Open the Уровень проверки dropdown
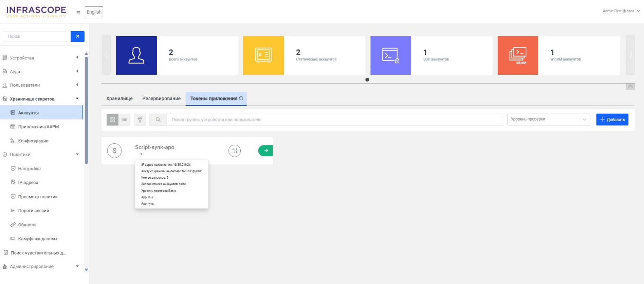The width and height of the screenshot is (644, 284). point(549,119)
